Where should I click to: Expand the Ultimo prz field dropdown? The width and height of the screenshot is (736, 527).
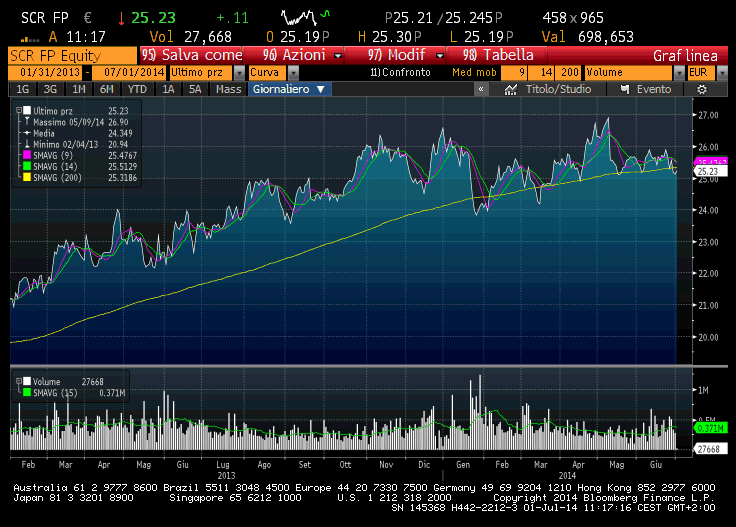238,73
